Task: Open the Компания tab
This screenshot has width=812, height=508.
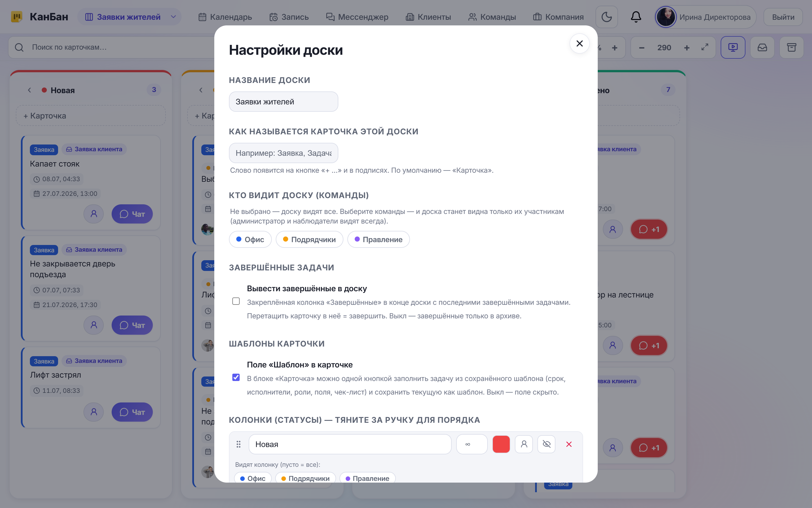Action: 558,17
